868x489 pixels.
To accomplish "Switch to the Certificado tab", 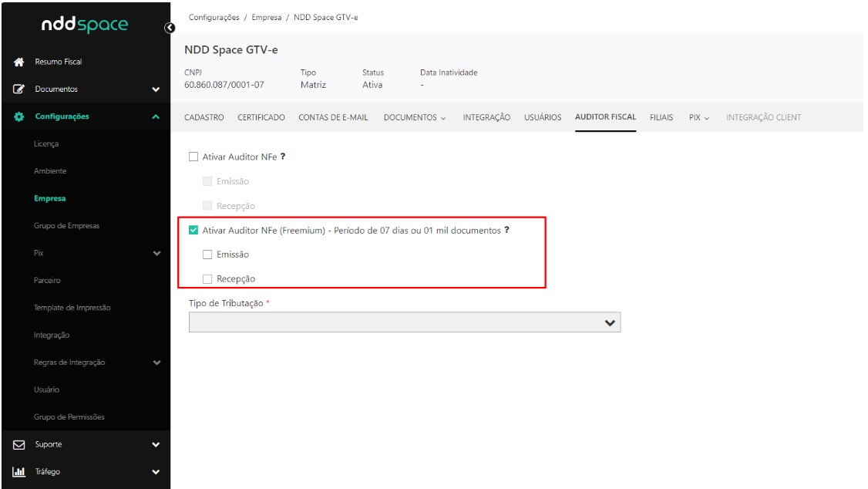I will pyautogui.click(x=261, y=117).
